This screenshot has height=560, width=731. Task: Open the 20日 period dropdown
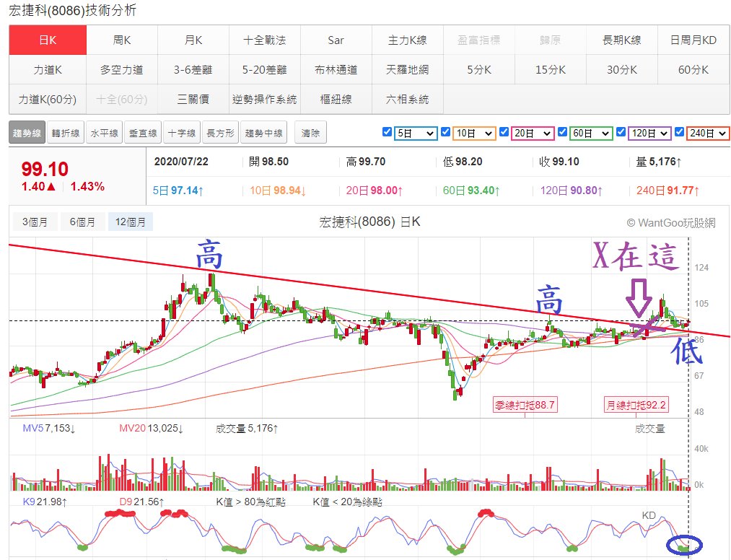coord(533,134)
